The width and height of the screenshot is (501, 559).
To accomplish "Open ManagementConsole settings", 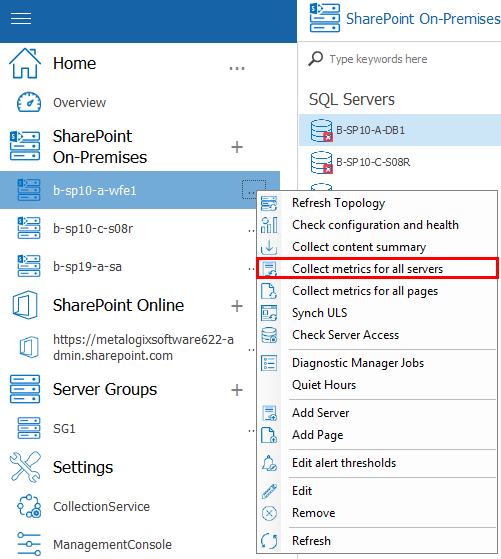I will point(112,545).
